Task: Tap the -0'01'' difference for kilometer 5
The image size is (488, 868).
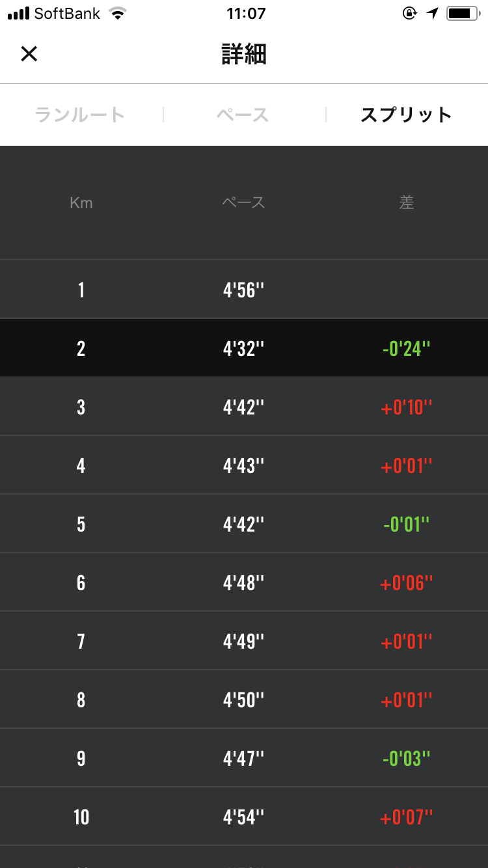Action: (x=406, y=524)
